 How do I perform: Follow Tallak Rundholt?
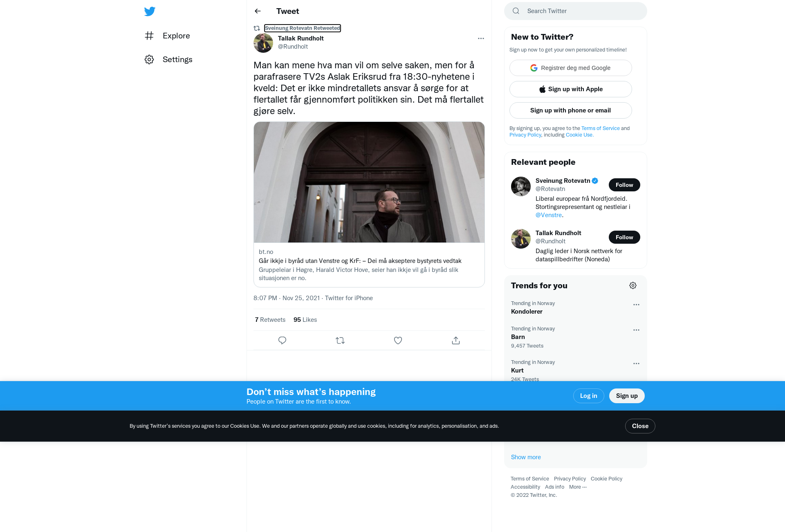point(624,237)
